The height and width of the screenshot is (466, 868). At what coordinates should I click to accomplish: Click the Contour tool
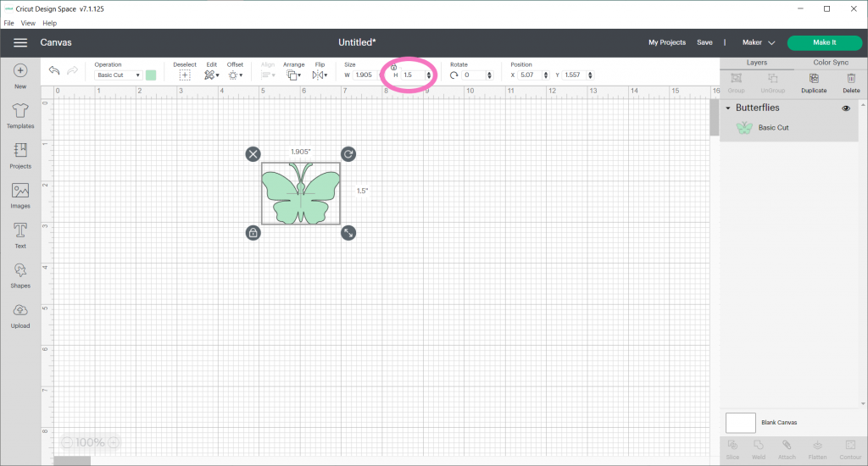(x=850, y=449)
